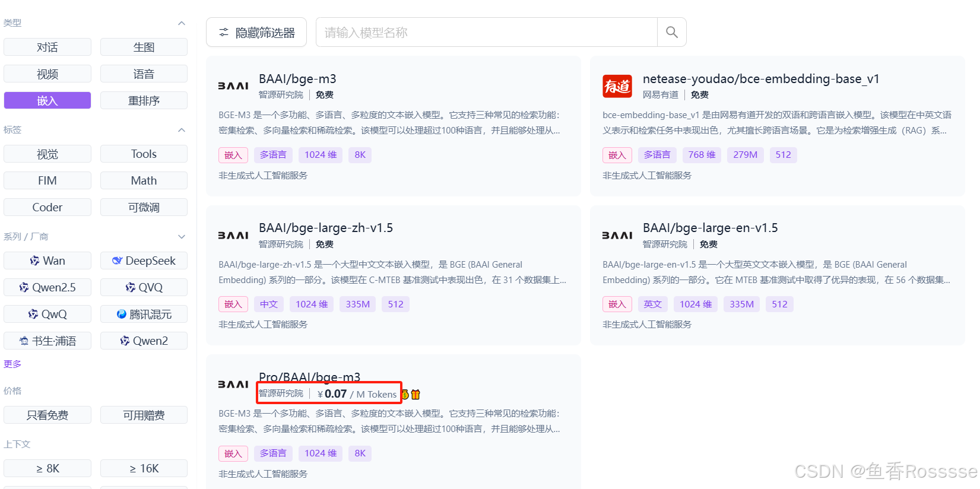Click the 隐藏筛选器 button
Viewport: 980px width, 489px height.
point(256,32)
